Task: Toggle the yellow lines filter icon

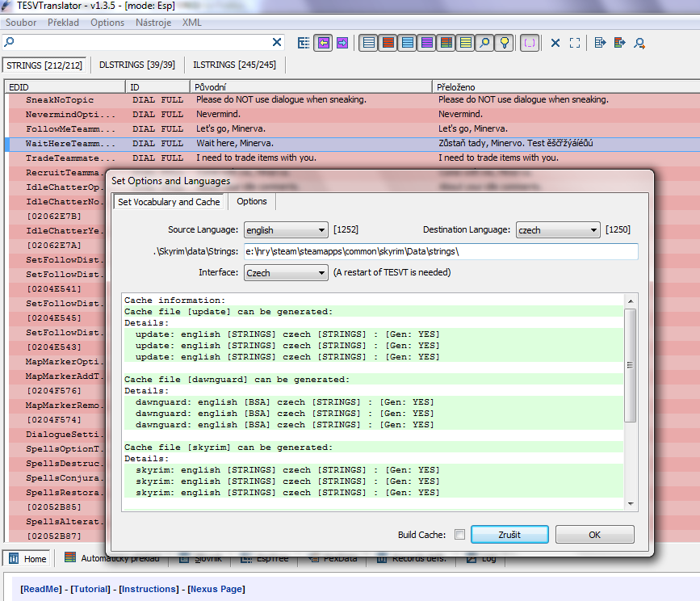Action: pyautogui.click(x=466, y=43)
